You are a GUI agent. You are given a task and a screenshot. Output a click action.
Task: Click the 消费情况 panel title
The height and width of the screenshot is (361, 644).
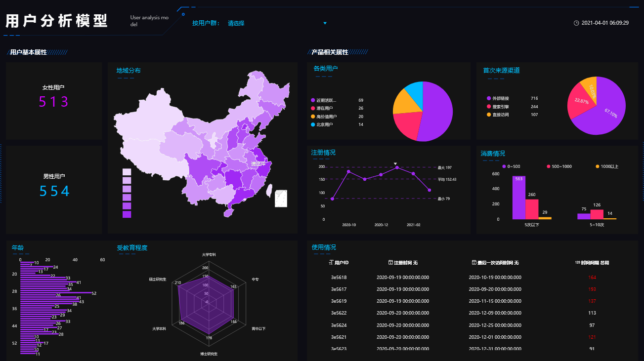pyautogui.click(x=493, y=154)
